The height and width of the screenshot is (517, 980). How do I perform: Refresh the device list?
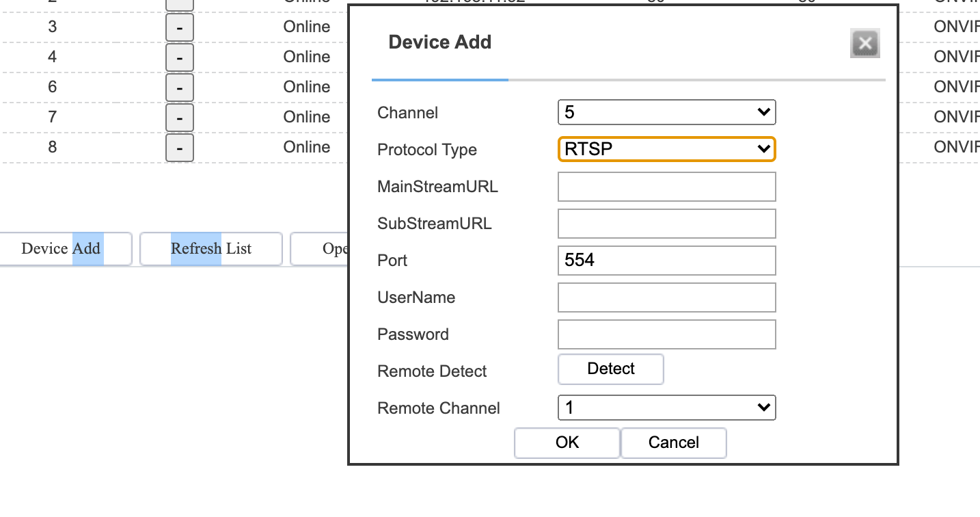(210, 249)
